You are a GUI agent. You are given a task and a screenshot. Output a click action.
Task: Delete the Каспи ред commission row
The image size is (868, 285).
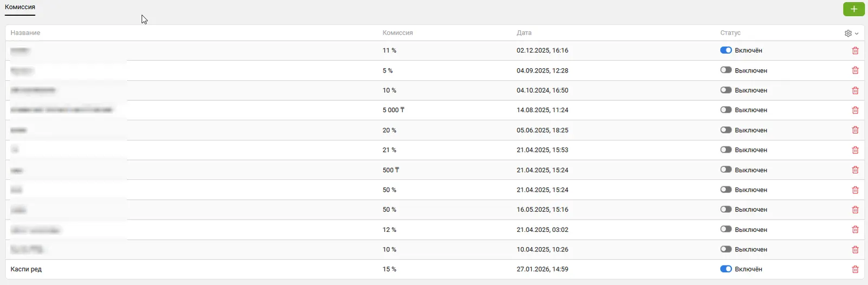tap(855, 269)
